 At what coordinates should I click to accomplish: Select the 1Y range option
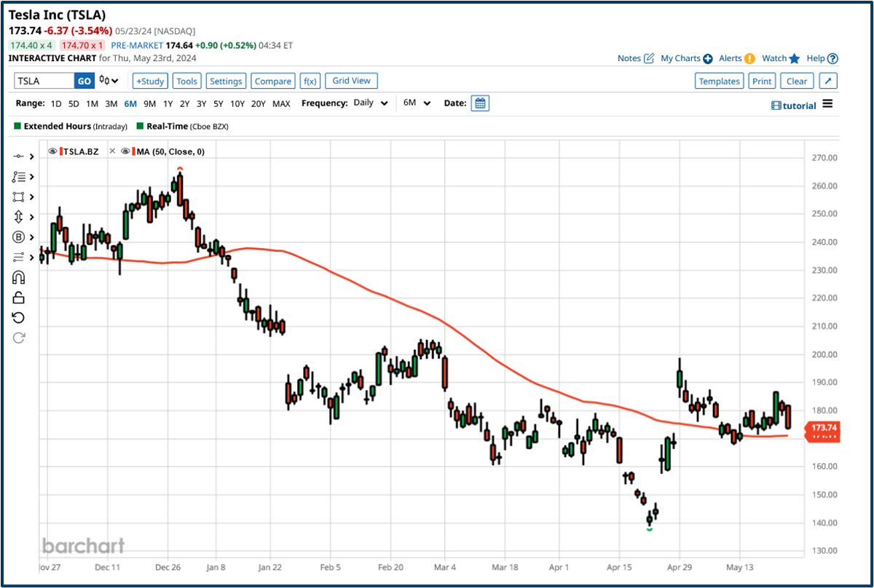pos(168,103)
